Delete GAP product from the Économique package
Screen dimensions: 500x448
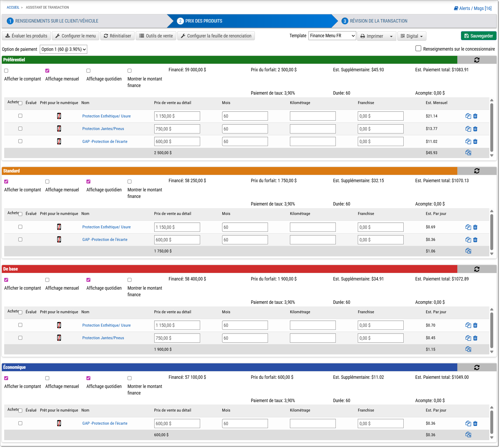[475, 424]
